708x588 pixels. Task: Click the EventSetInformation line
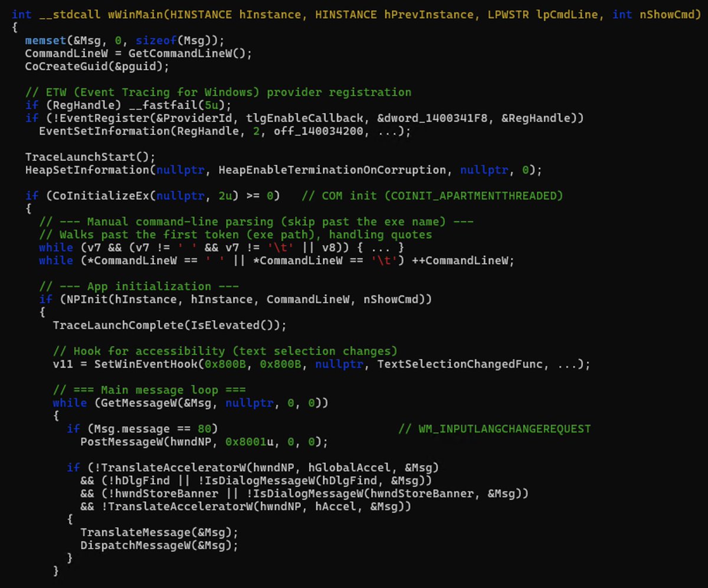tap(225, 132)
